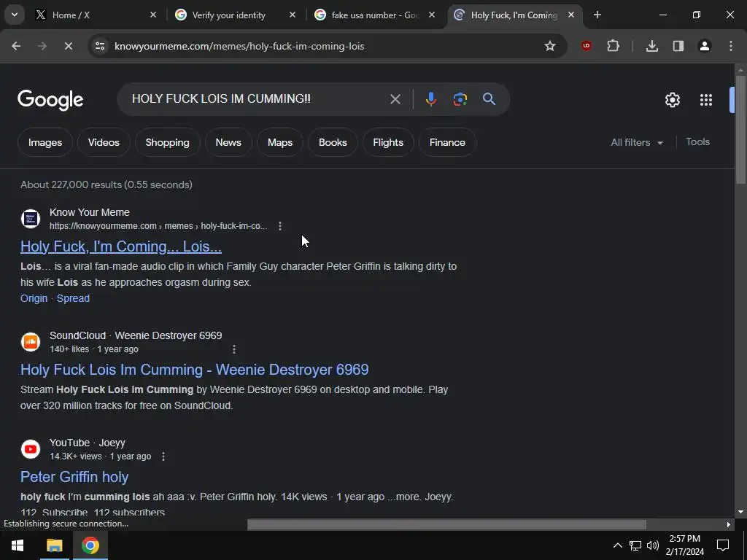Search by image with Google Lens icon
This screenshot has width=747, height=560.
tap(460, 99)
